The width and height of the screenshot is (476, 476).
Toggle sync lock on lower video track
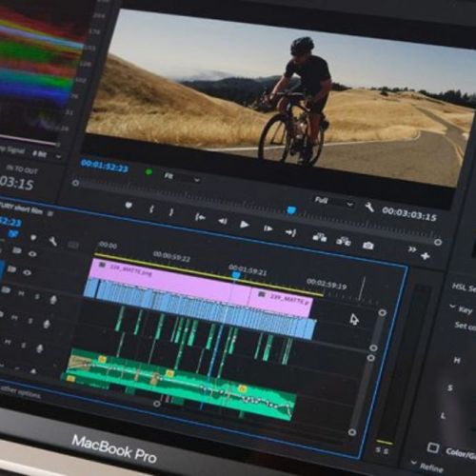11,269
